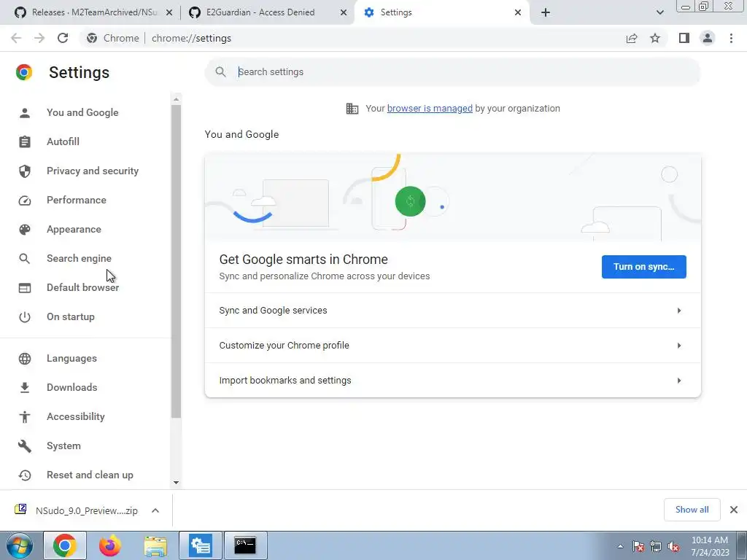
Task: Select Privacy and security shield icon
Action: pyautogui.click(x=25, y=171)
